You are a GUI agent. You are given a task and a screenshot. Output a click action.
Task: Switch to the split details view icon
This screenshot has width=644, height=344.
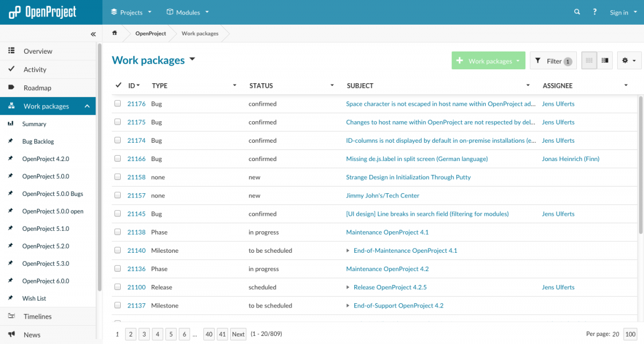coord(605,61)
